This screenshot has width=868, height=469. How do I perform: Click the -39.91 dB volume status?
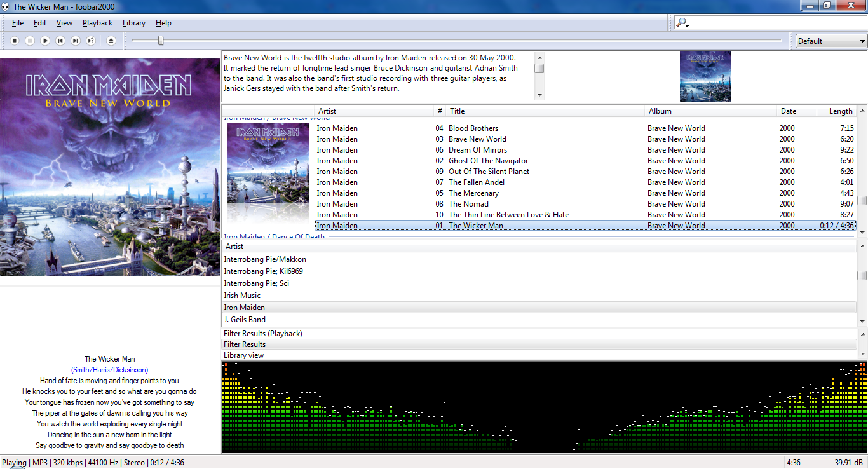[x=848, y=463]
